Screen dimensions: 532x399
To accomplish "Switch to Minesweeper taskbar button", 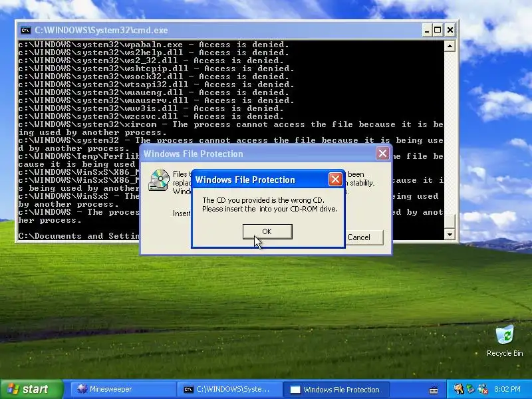I will (x=123, y=389).
